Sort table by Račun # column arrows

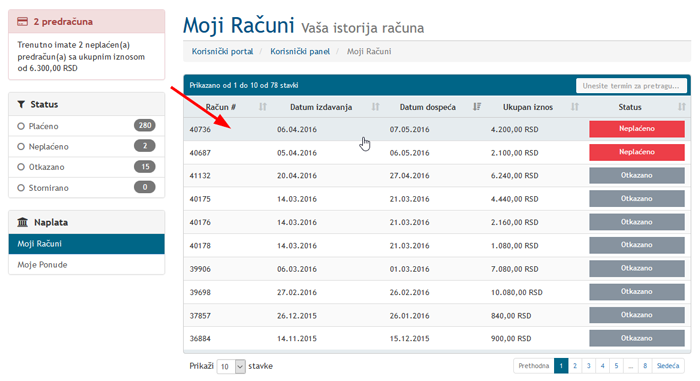coord(262,107)
